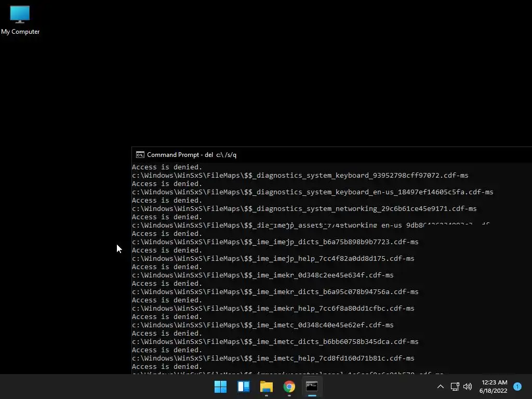Select line ending imejp_help_7cc4f82a0dd8d175.cdf-ms

(273, 259)
